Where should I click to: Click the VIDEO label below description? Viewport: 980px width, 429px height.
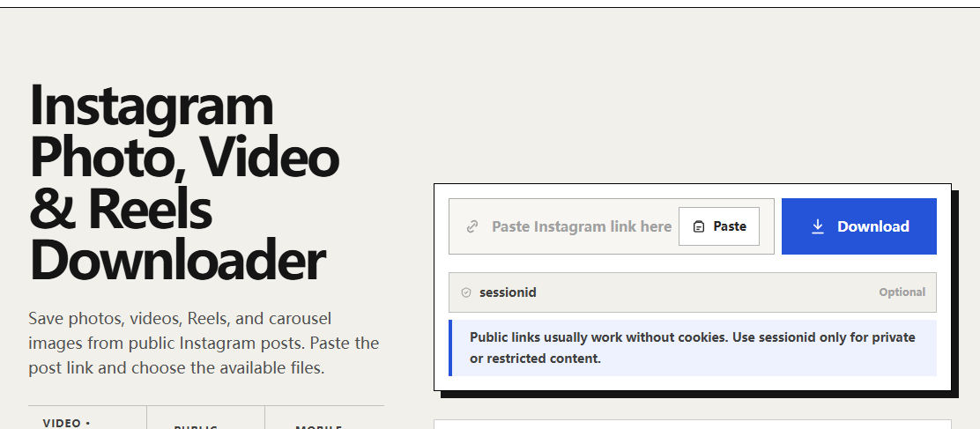tap(67, 424)
